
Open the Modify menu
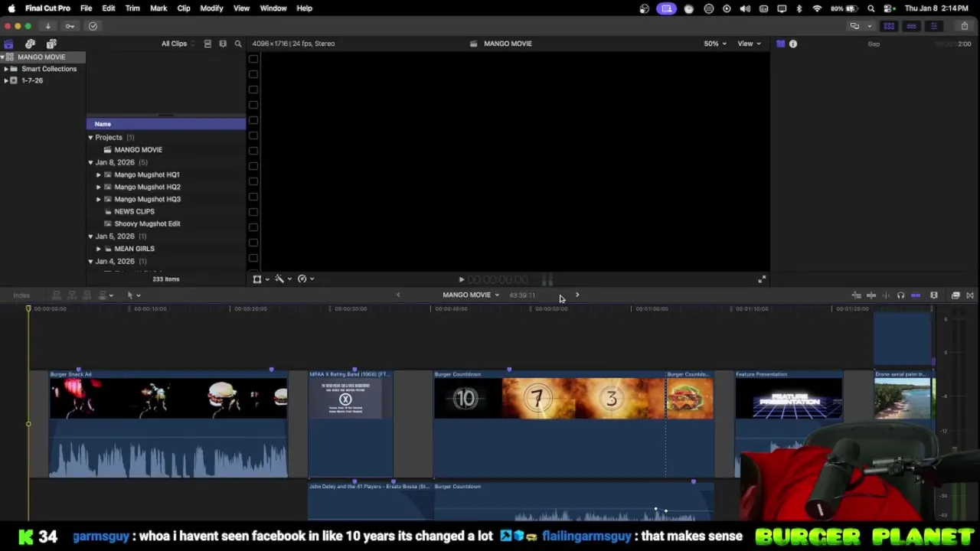pos(211,8)
